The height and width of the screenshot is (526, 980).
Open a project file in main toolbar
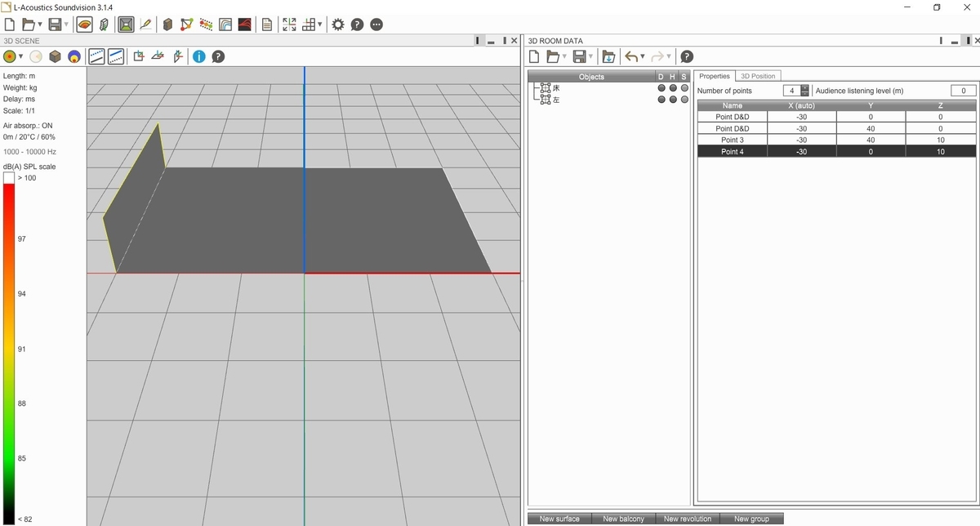click(x=28, y=25)
